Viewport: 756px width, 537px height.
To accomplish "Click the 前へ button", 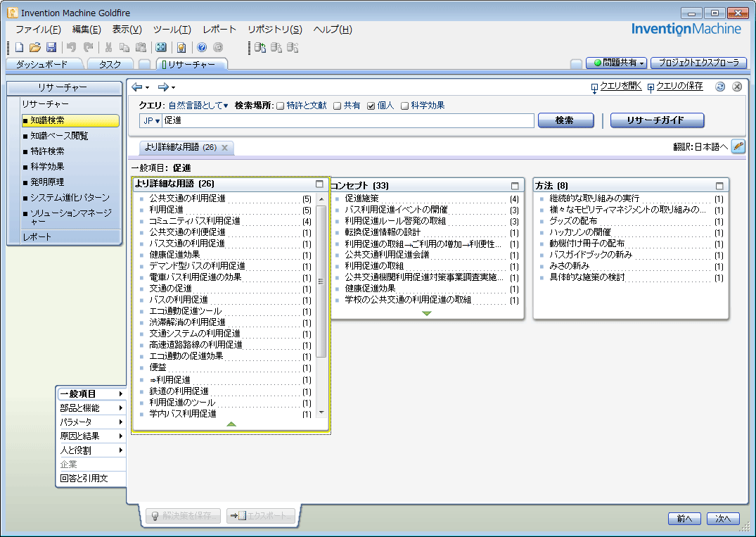I will pyautogui.click(x=684, y=519).
